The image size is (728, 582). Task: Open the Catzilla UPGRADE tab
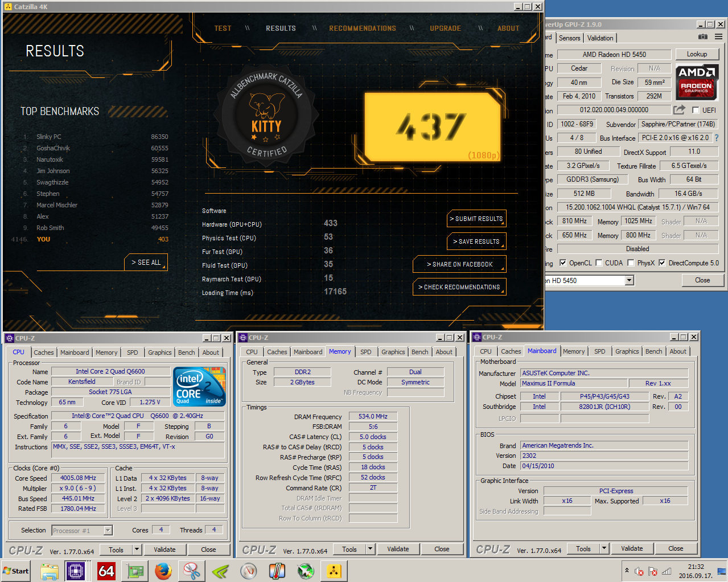click(445, 28)
